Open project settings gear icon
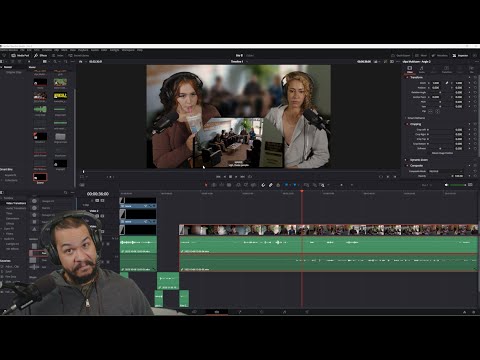Screen dimensions: 480x360 (x=474, y=312)
